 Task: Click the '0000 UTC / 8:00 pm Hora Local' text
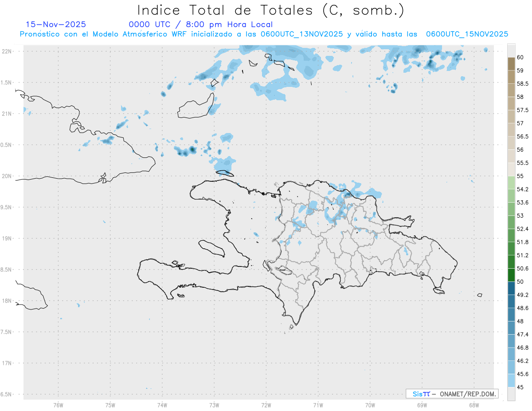click(201, 25)
